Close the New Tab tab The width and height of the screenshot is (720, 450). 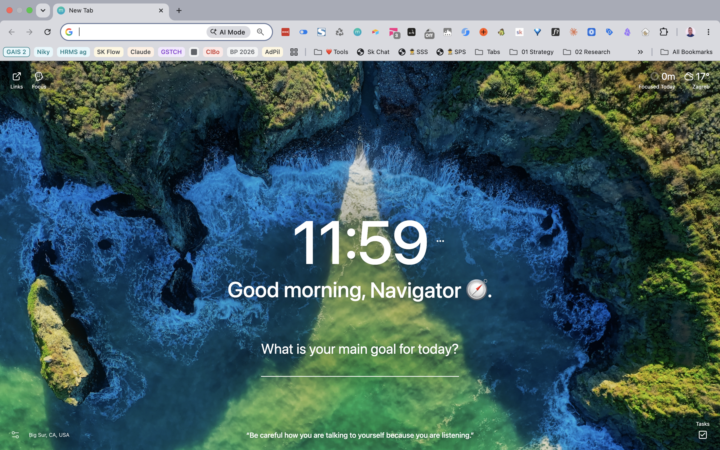161,11
